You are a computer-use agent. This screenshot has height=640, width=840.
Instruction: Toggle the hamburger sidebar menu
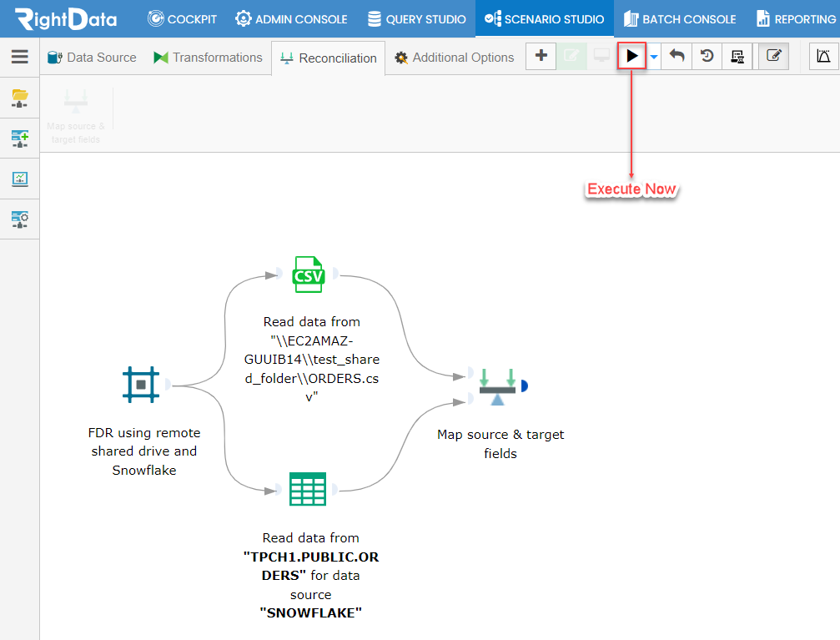(x=20, y=56)
